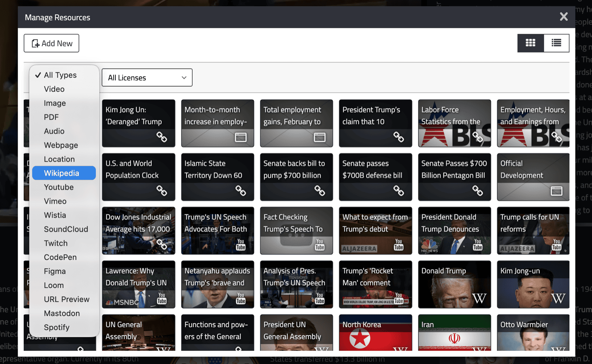The image size is (592, 364).
Task: Switch to grid view layout
Action: (531, 43)
